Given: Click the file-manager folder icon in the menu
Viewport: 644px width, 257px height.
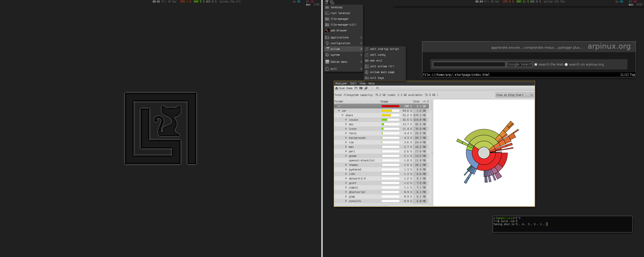Looking at the screenshot, I should (x=327, y=19).
